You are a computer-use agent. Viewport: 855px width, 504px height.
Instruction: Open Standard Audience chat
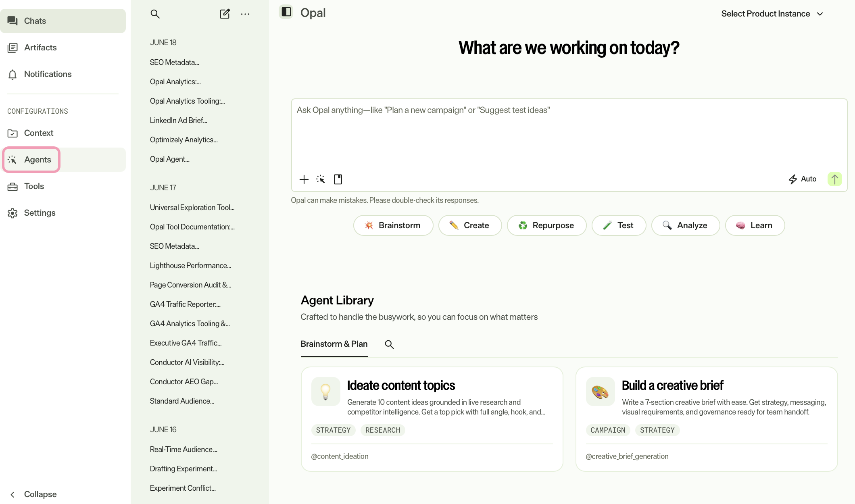pos(182,401)
